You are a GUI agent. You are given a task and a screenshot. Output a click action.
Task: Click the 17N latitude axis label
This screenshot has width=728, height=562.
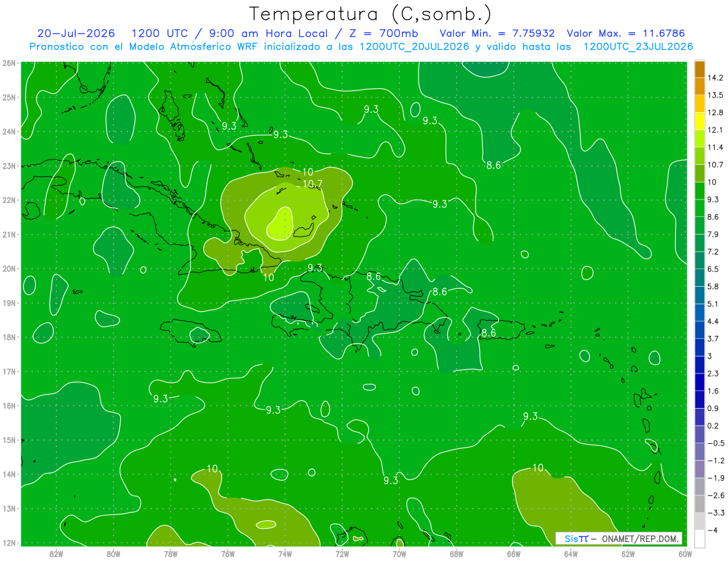pos(9,371)
